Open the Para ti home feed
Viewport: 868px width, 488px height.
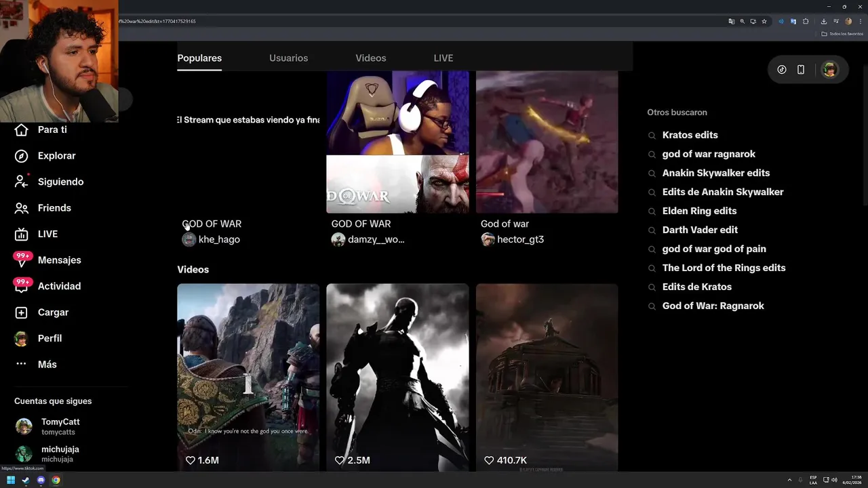click(x=41, y=129)
